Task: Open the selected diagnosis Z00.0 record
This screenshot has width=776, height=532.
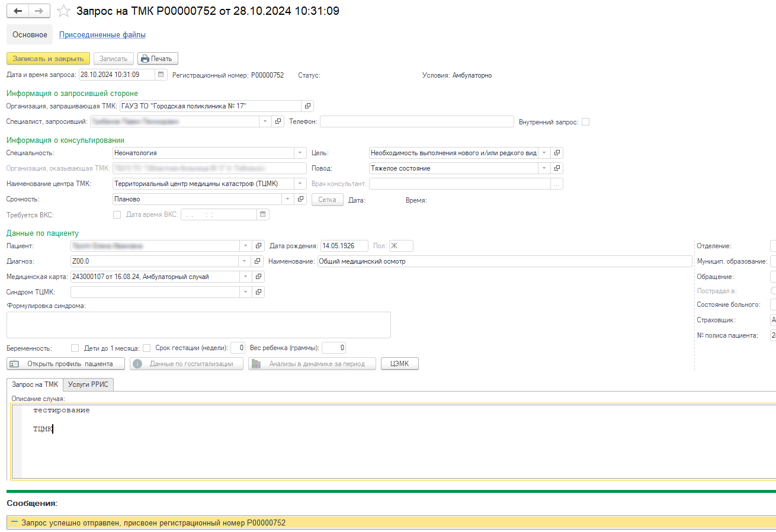Action: 258,261
